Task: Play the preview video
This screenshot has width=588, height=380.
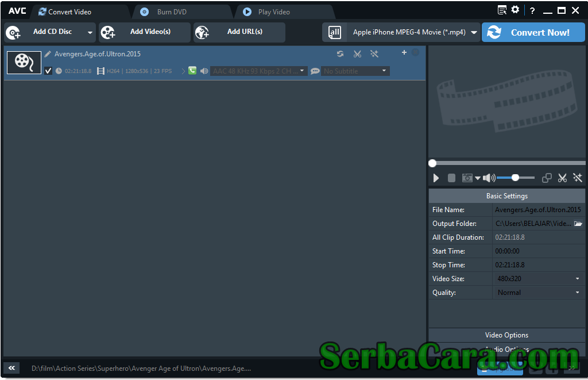Action: tap(436, 178)
